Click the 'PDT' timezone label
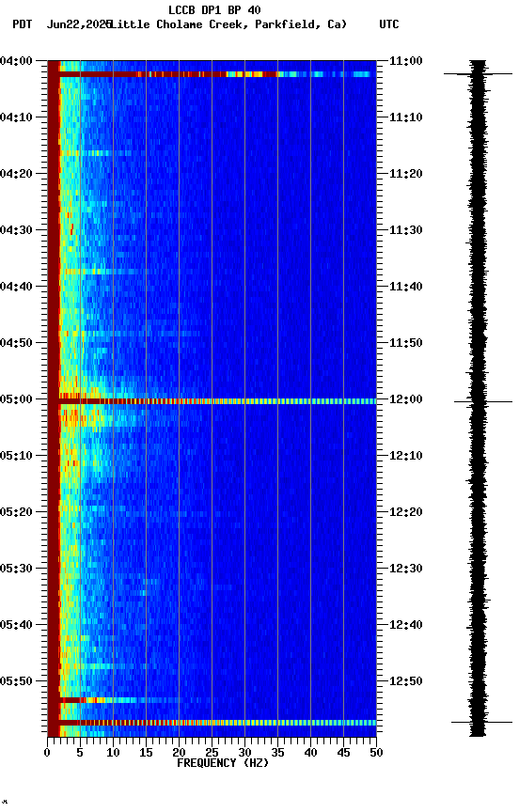This screenshot has width=519, height=812. pos(23,24)
